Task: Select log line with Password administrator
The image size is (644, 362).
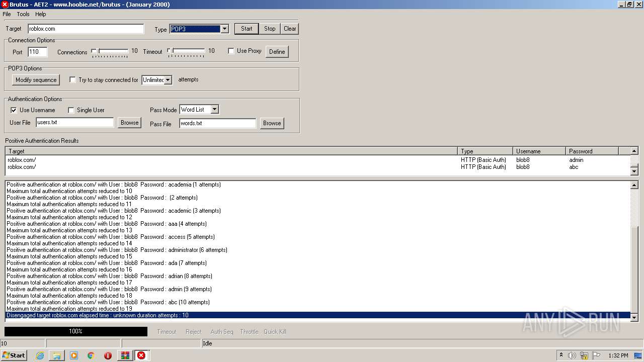Action: click(x=317, y=250)
